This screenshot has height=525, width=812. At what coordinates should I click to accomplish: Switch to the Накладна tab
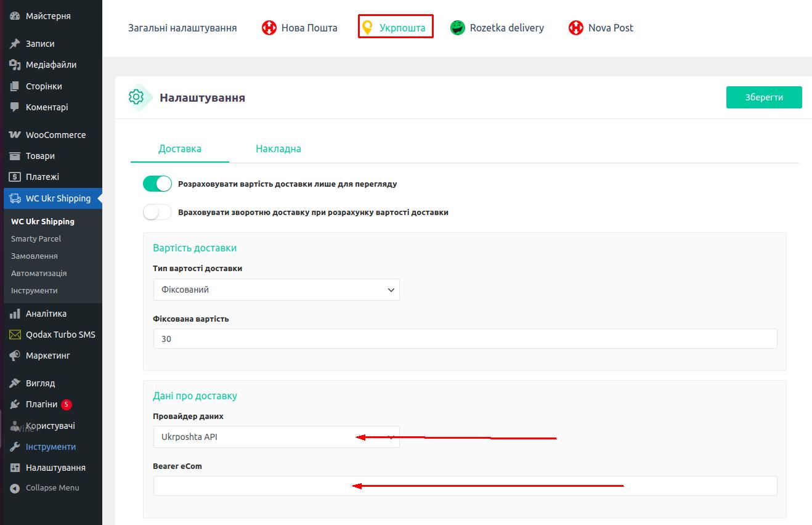point(278,149)
